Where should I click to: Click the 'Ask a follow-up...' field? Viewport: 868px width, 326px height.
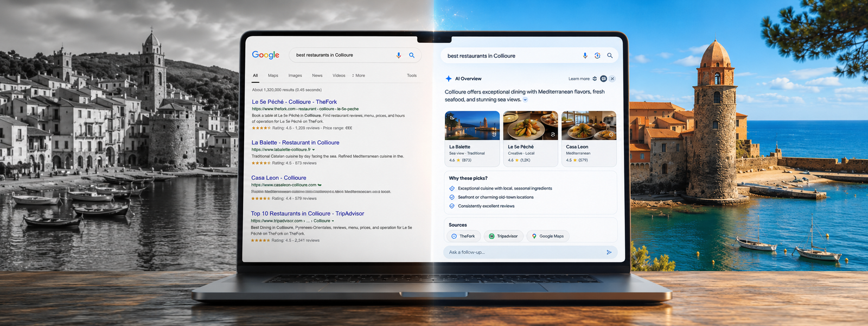pyautogui.click(x=531, y=252)
